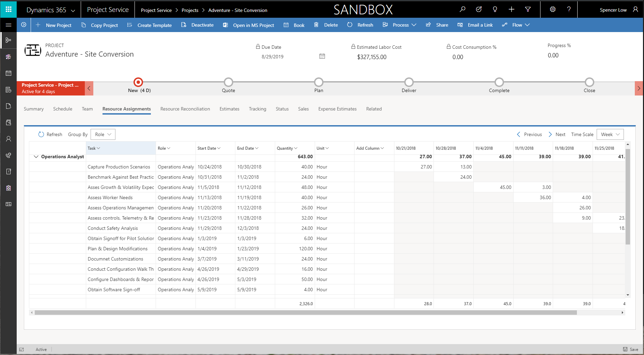Click the process bar right arrow
Image resolution: width=644 pixels, height=355 pixels.
point(639,88)
